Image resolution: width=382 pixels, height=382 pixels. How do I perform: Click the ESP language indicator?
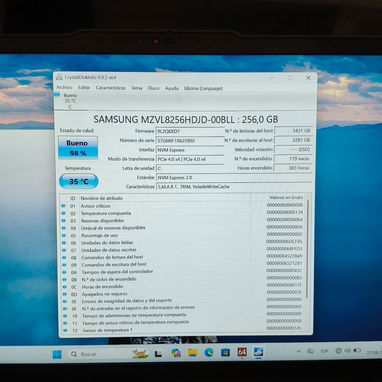[x=324, y=351]
